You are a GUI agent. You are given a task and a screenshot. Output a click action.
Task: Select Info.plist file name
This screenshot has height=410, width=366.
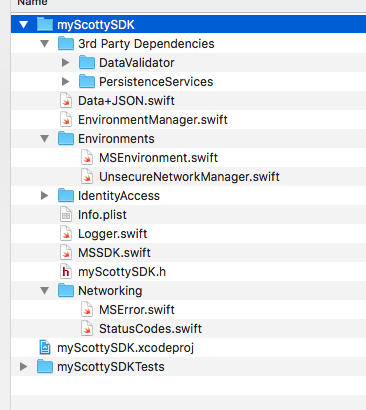[x=102, y=215]
